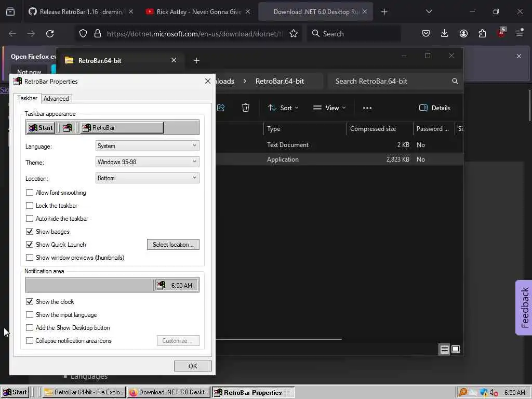
Task: Open the Advanced tab in RetroBar Properties
Action: tap(56, 99)
